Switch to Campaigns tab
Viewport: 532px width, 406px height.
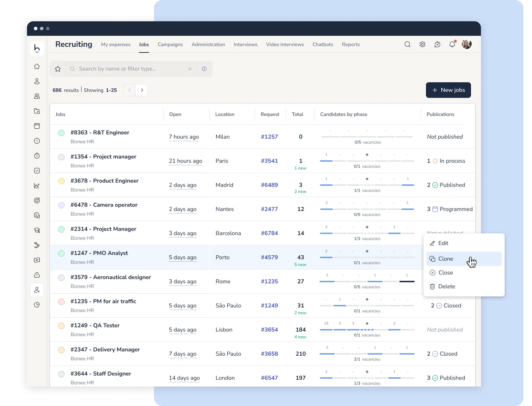pyautogui.click(x=170, y=44)
